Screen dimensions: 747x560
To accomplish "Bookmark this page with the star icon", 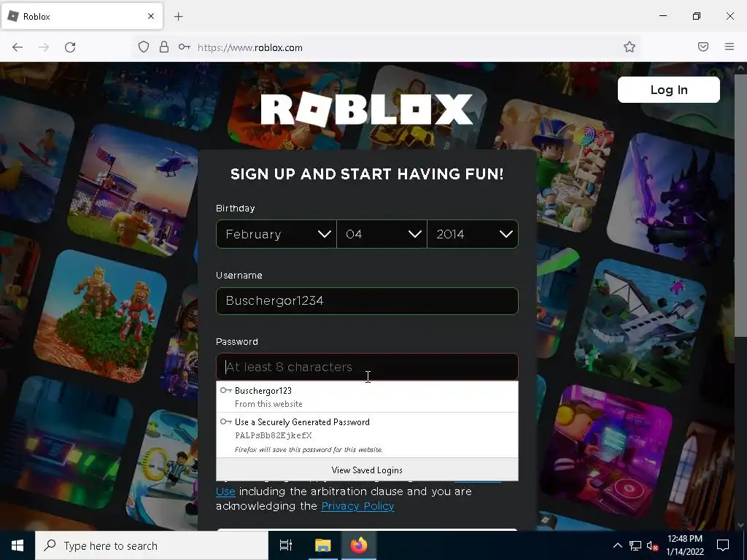I will (x=630, y=47).
